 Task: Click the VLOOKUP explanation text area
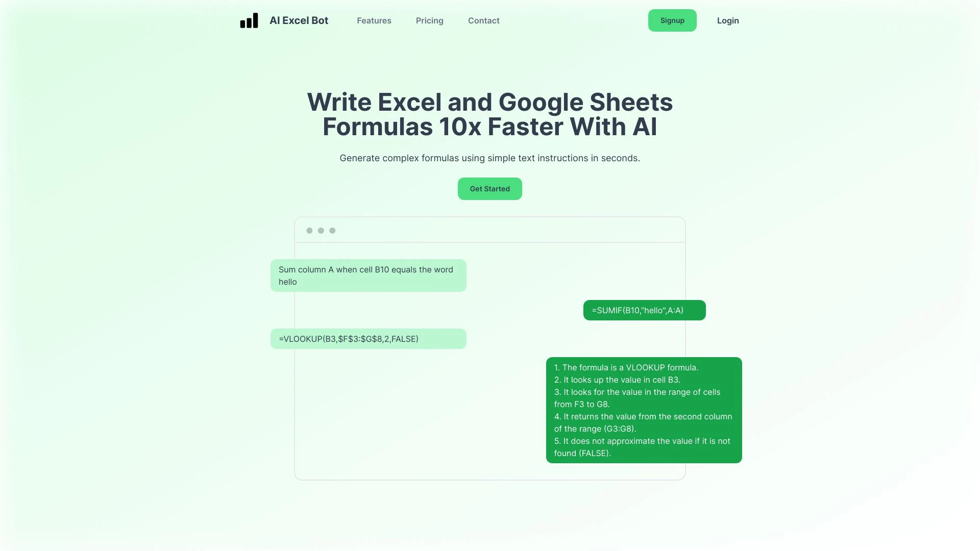[x=644, y=410]
